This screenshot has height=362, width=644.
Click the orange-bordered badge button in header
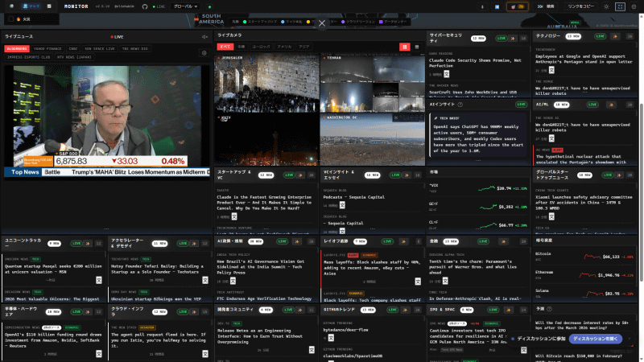coord(518,6)
